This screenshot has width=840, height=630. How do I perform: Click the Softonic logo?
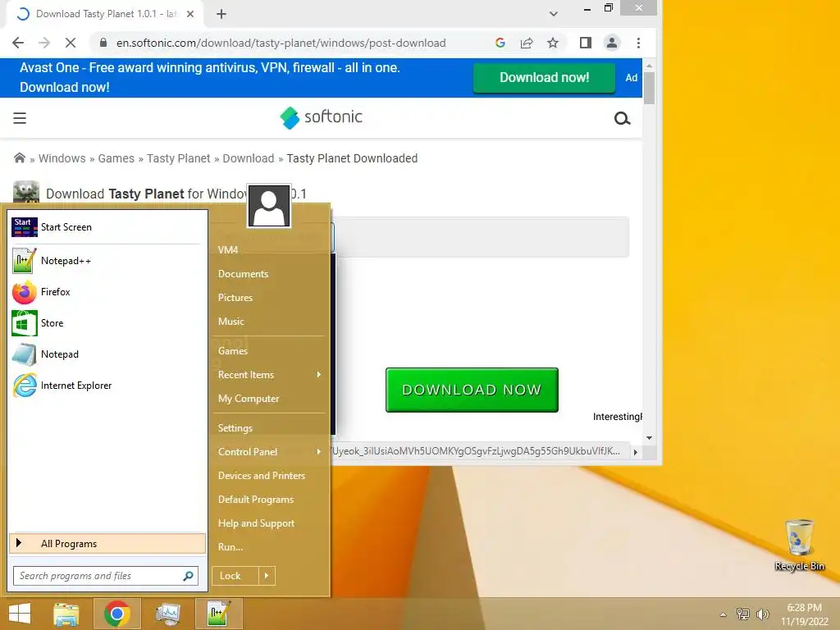(322, 117)
